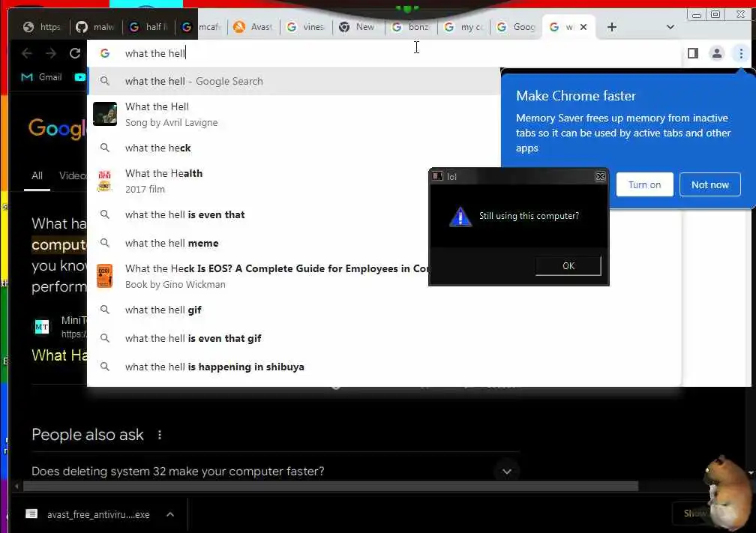
Task: Switch to the 'New' tab
Action: [358, 27]
